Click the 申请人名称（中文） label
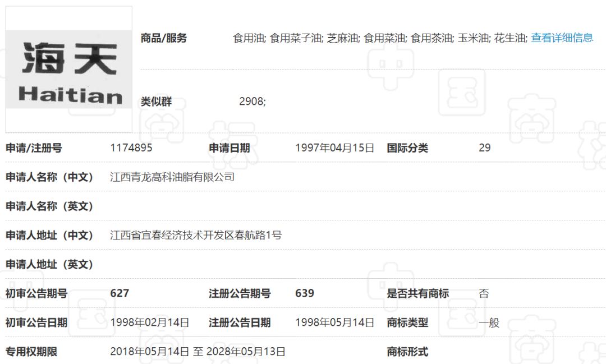 pos(49,177)
